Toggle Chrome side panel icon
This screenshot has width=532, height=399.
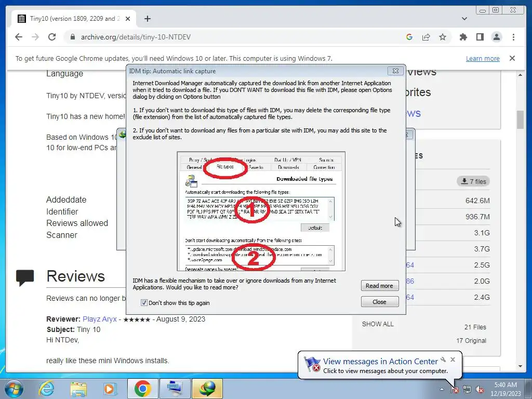pos(480,37)
